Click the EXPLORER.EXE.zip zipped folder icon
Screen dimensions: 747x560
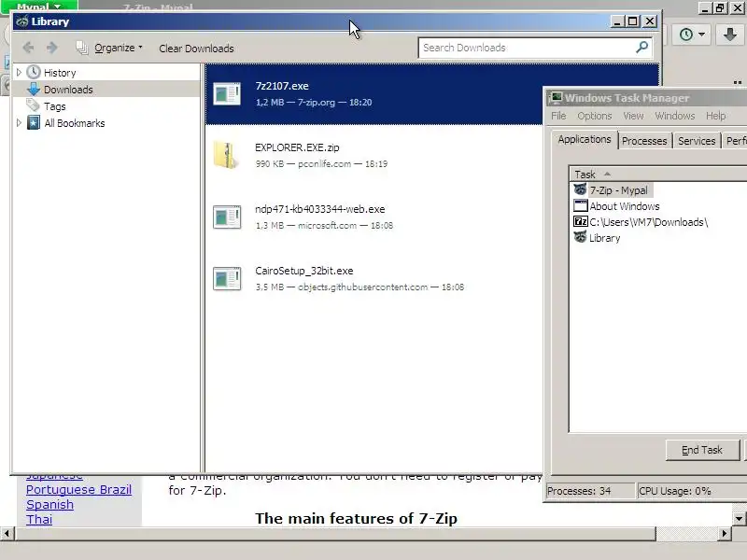coord(226,155)
